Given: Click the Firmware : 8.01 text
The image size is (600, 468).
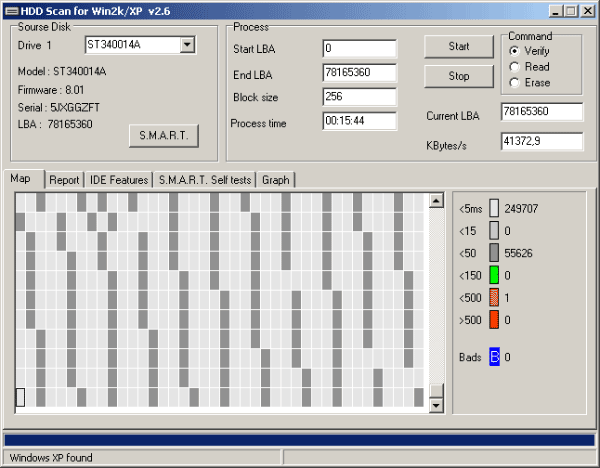Looking at the screenshot, I should coord(51,90).
